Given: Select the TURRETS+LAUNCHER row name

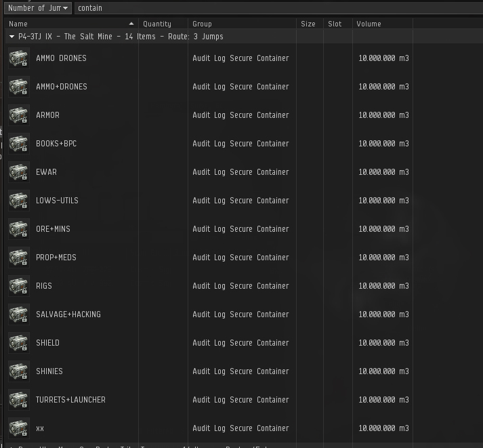Looking at the screenshot, I should 70,400.
